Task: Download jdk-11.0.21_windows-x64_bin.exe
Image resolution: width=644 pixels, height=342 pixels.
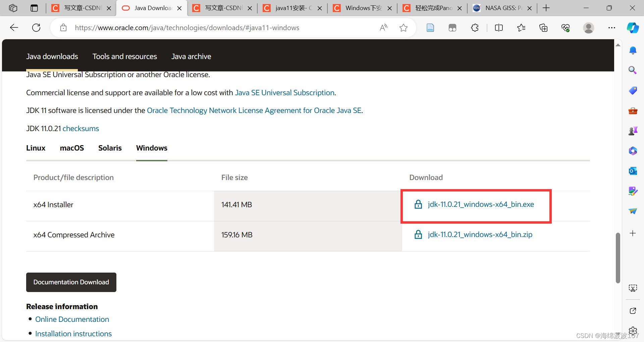Action: (481, 204)
